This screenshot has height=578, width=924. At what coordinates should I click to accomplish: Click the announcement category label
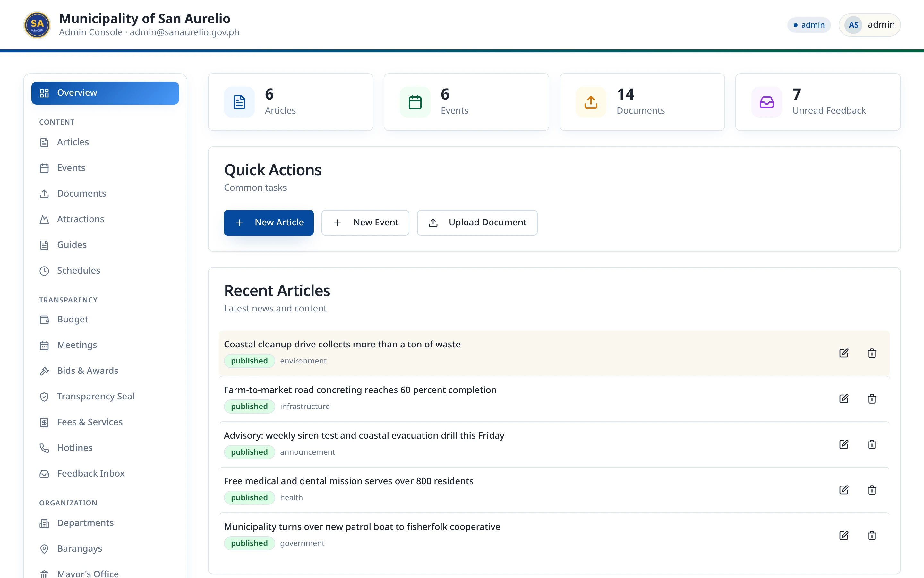coord(307,452)
